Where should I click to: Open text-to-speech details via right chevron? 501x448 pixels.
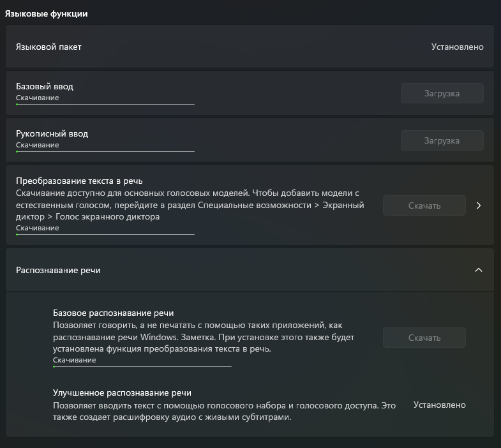tap(478, 205)
